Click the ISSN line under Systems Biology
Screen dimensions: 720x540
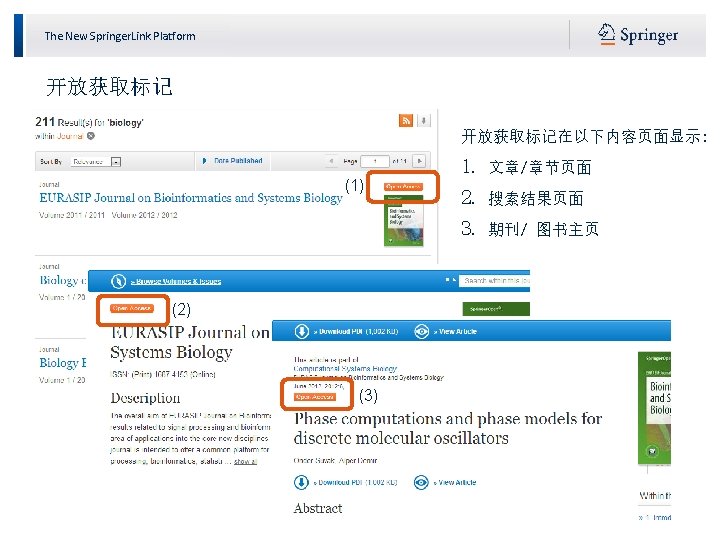coord(163,374)
